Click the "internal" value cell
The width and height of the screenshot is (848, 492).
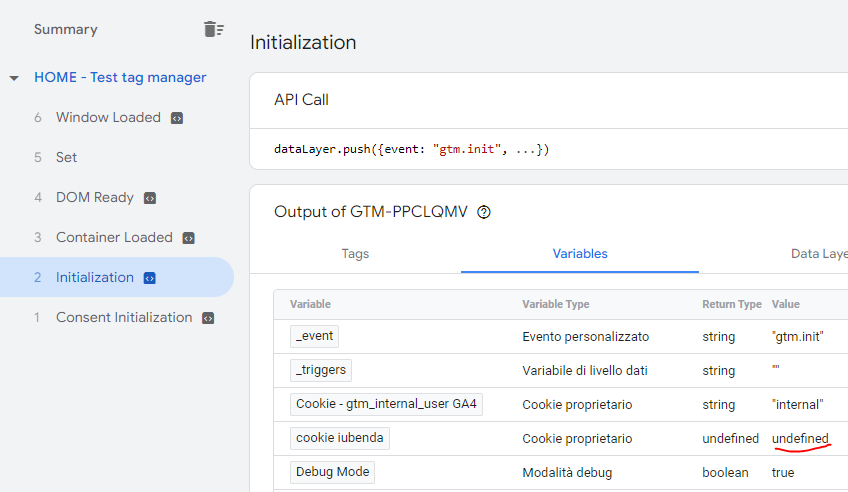798,404
